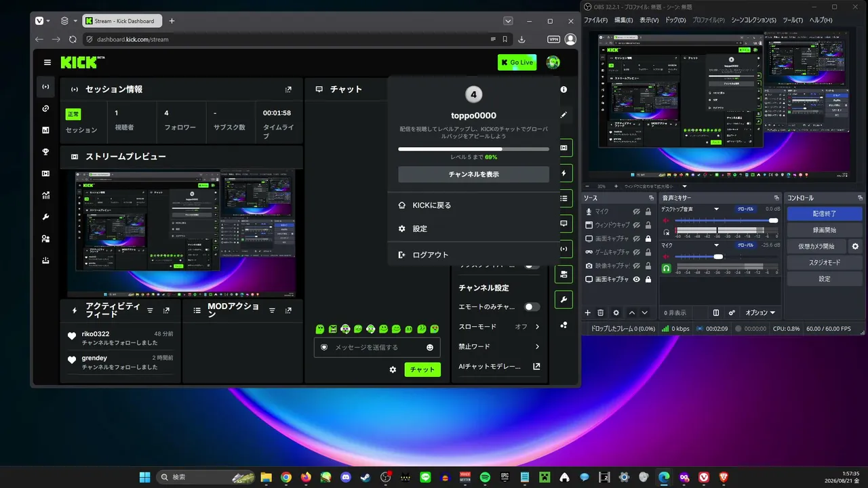
Task: Show the ウィンドウキャプチャ source in OBS
Action: pyautogui.click(x=637, y=225)
